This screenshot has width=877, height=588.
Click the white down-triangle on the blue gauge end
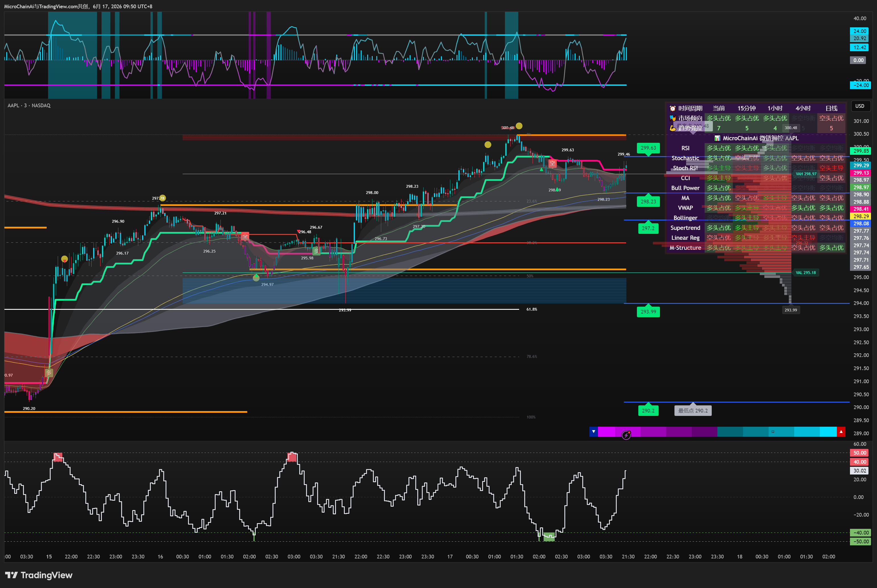(x=594, y=432)
